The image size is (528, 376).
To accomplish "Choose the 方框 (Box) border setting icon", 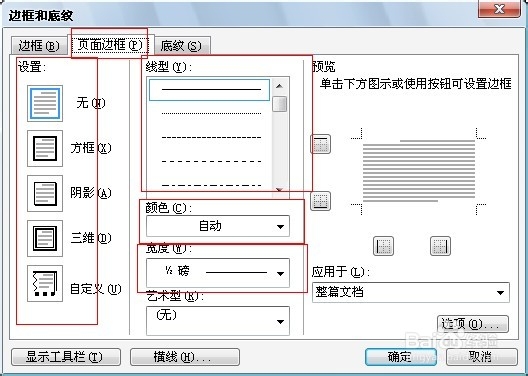I will click(45, 148).
